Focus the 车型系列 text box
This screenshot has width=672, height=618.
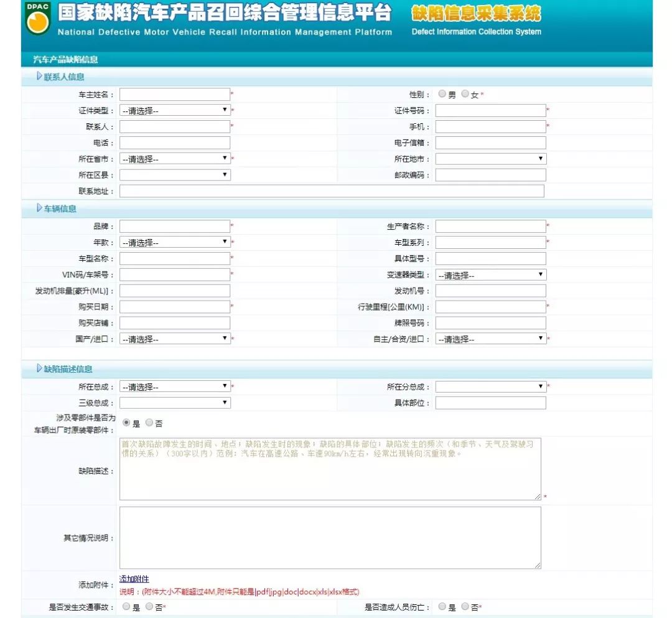pyautogui.click(x=491, y=243)
